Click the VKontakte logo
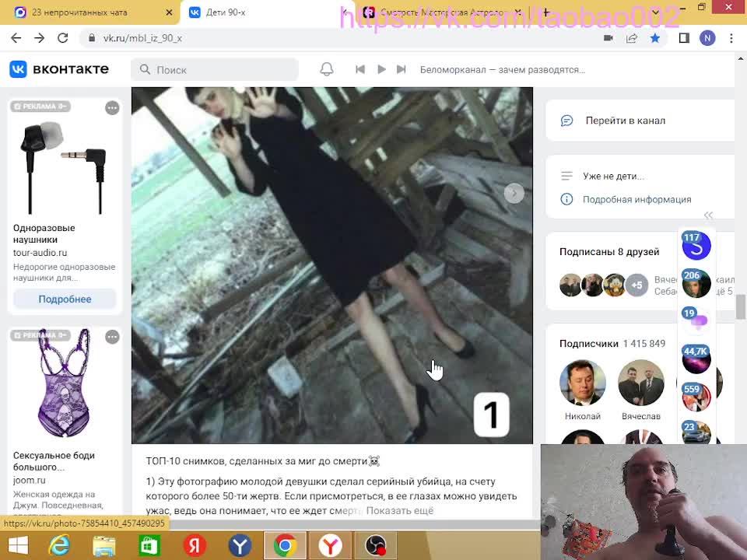Image resolution: width=747 pixels, height=560 pixels. (x=59, y=69)
